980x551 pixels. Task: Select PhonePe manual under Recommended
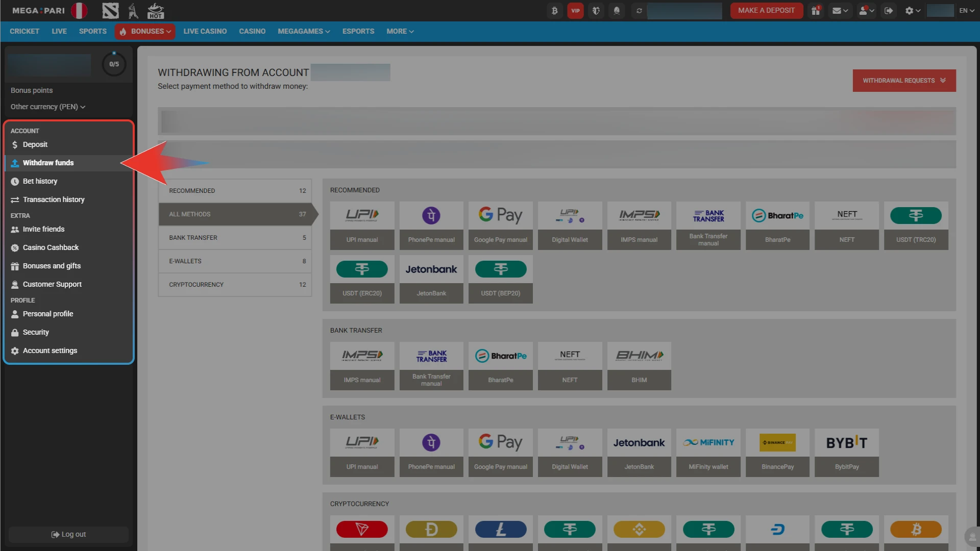(431, 226)
